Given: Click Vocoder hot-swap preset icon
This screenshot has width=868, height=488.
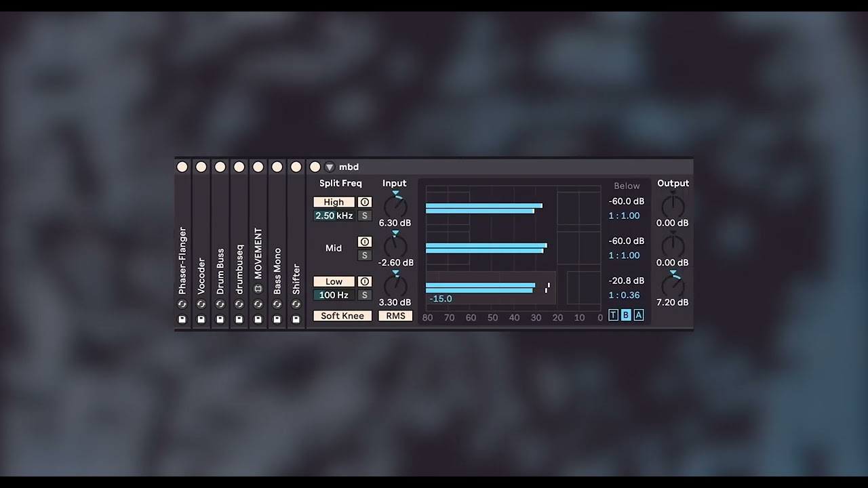Looking at the screenshot, I should 201,304.
